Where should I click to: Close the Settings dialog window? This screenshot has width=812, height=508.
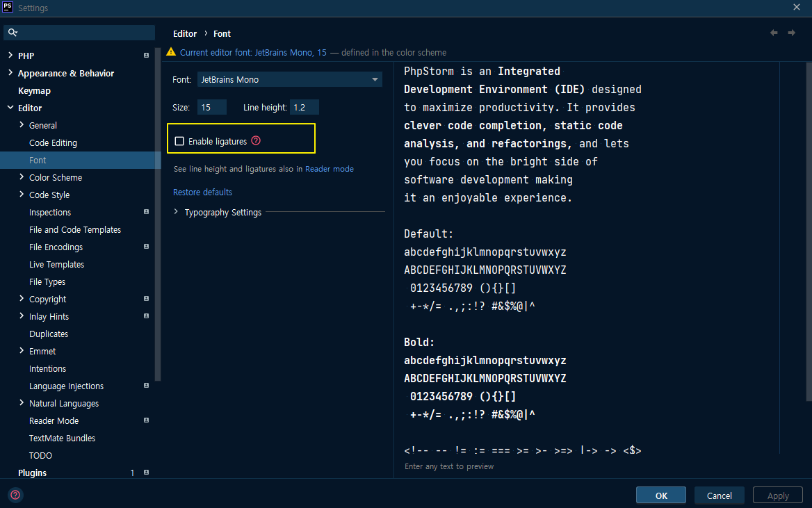797,7
